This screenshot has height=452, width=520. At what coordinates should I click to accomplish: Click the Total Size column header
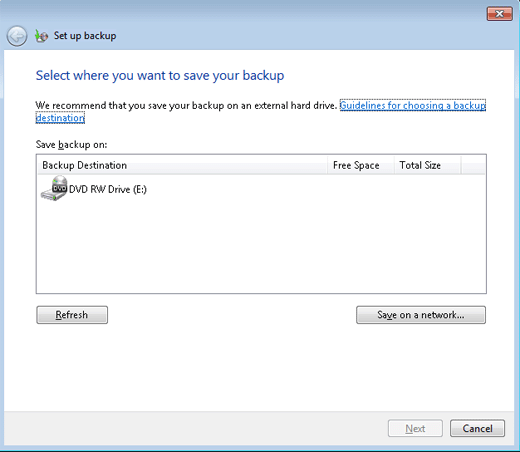point(428,165)
